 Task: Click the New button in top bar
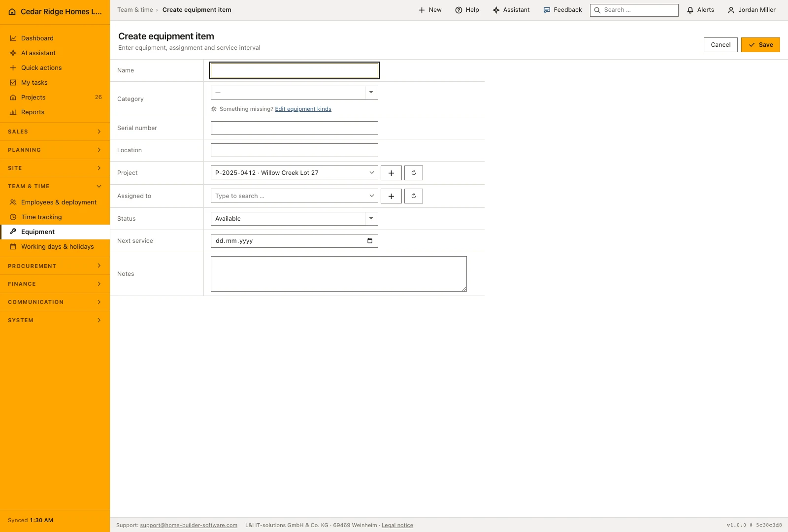(x=430, y=10)
